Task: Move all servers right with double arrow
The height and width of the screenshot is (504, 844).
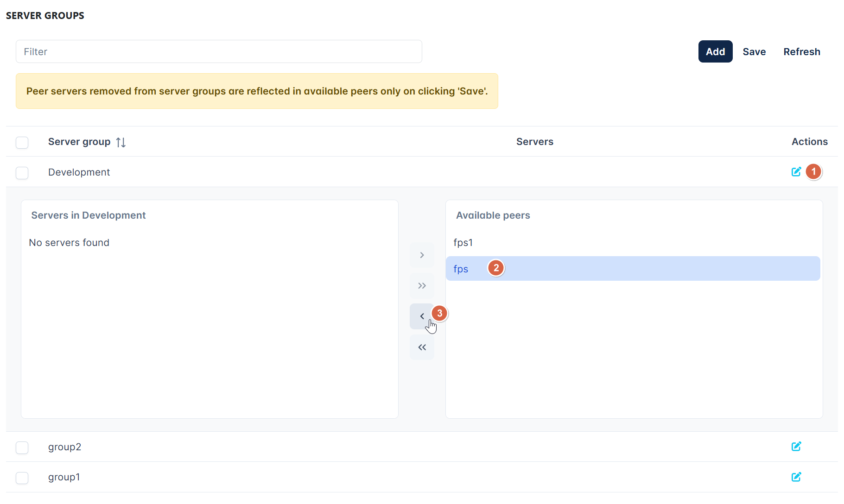Action: [422, 286]
